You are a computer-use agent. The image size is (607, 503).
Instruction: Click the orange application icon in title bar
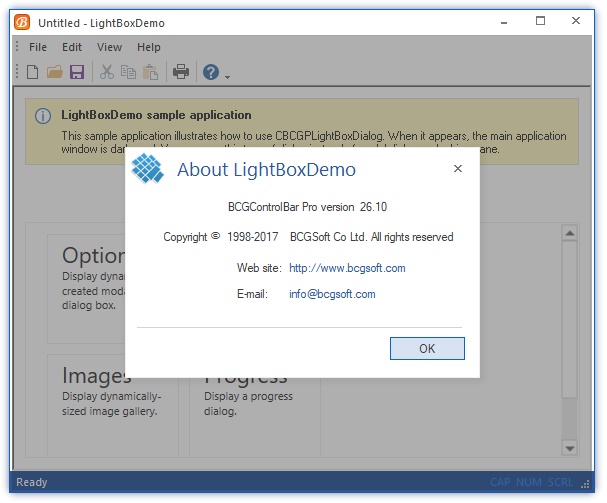click(x=22, y=22)
